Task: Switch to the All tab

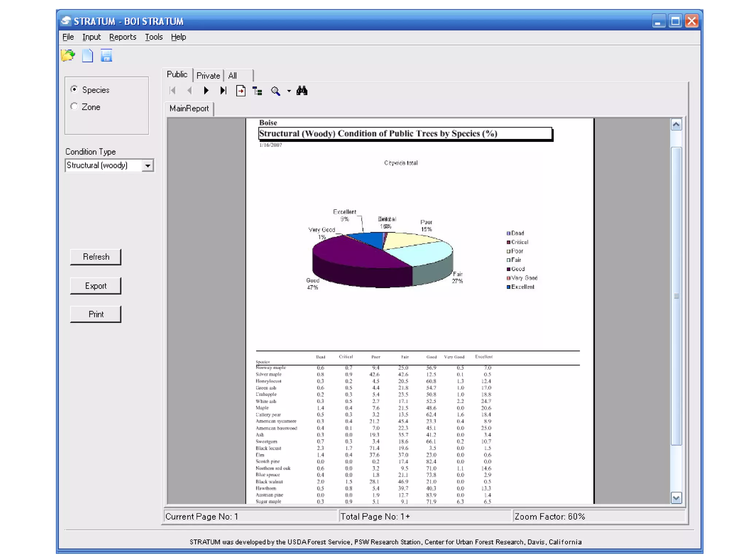Action: pos(233,75)
